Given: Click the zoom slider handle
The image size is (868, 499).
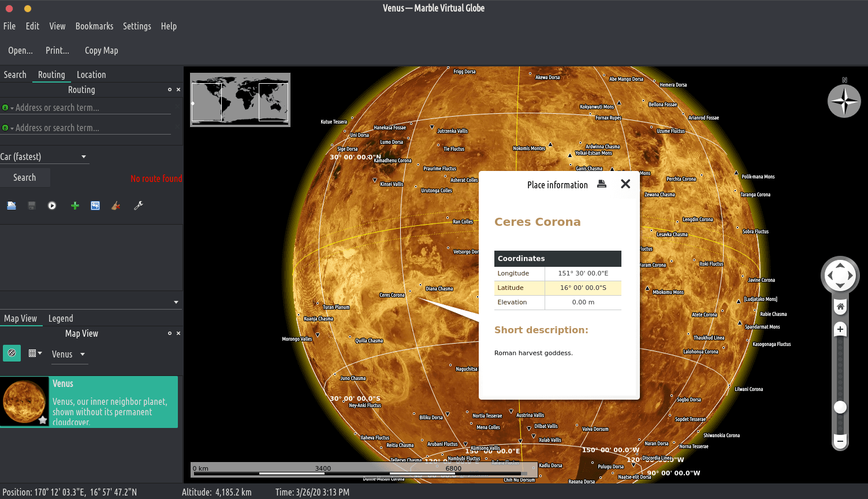Looking at the screenshot, I should [x=840, y=407].
